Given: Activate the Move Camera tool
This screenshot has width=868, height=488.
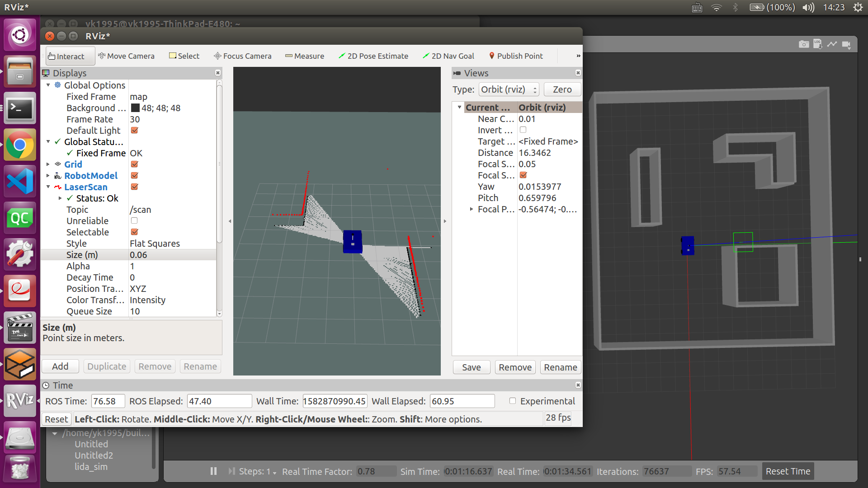Looking at the screenshot, I should coord(127,56).
